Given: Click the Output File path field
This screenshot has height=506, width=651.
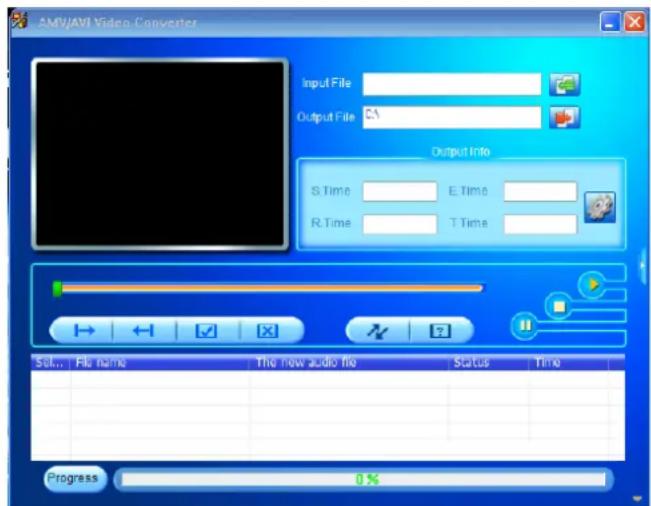Looking at the screenshot, I should click(452, 117).
